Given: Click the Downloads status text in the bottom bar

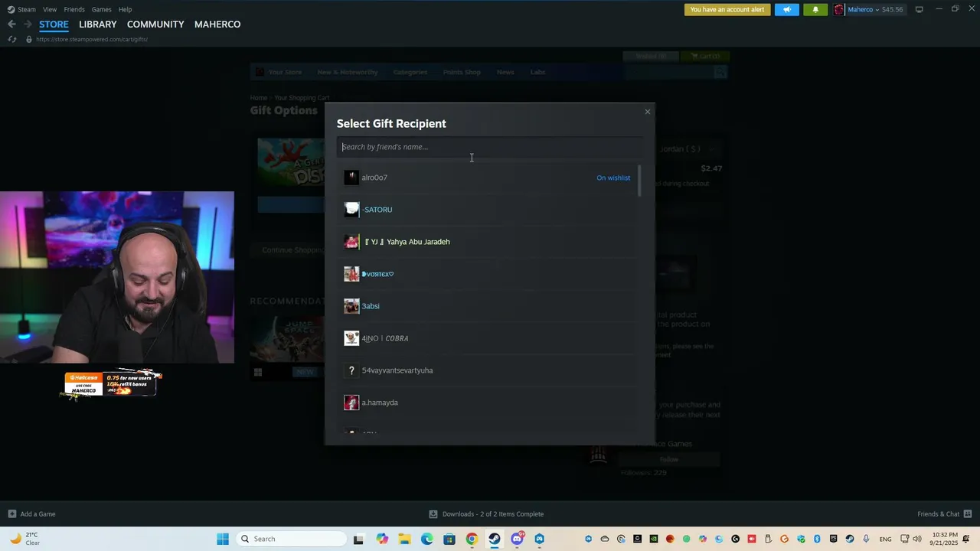Looking at the screenshot, I should 493,514.
